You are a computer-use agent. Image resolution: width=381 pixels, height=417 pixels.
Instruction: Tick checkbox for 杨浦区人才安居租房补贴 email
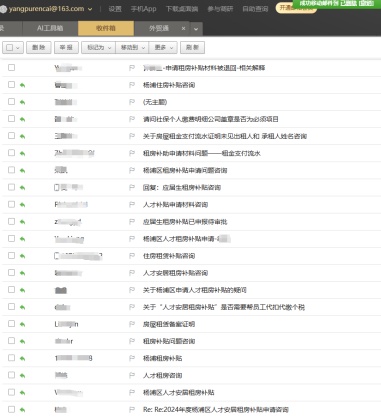(x=11, y=392)
